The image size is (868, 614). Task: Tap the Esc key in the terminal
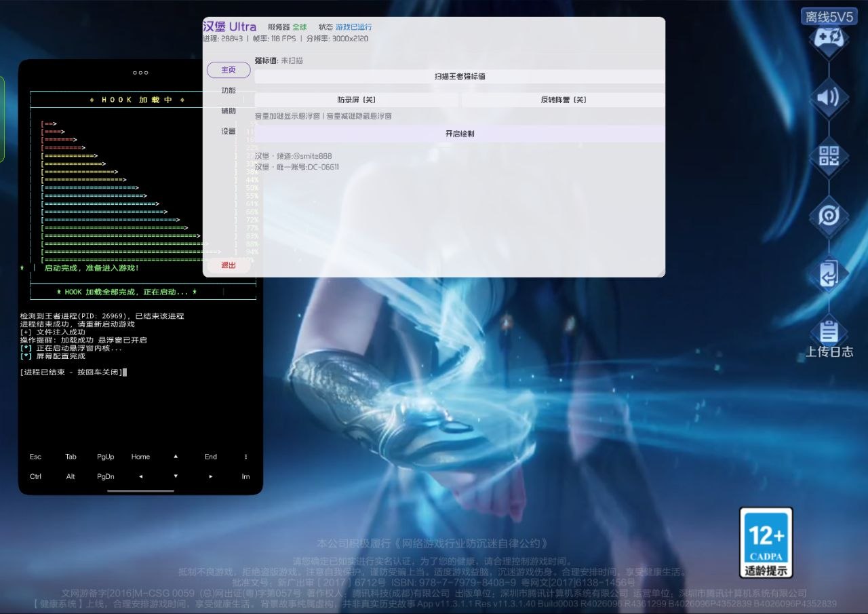point(36,457)
